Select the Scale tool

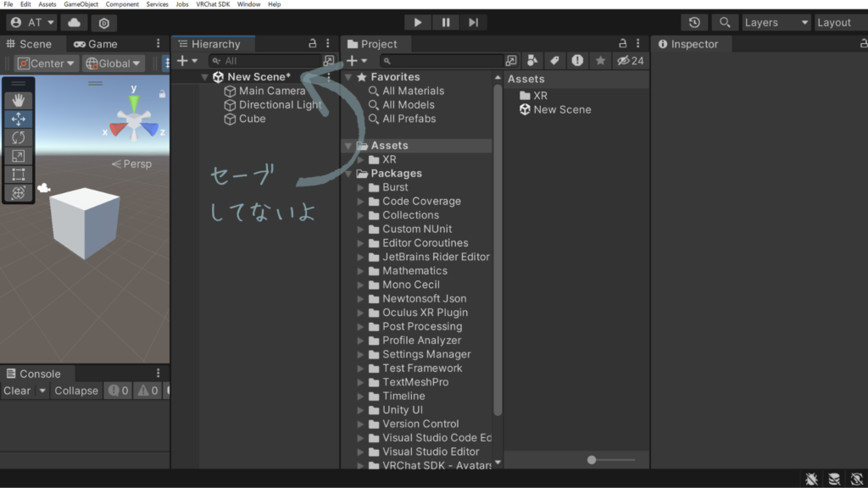pyautogui.click(x=18, y=156)
